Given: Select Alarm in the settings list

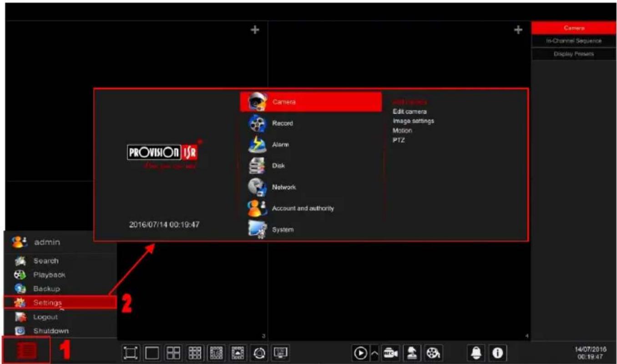Looking at the screenshot, I should click(x=311, y=145).
